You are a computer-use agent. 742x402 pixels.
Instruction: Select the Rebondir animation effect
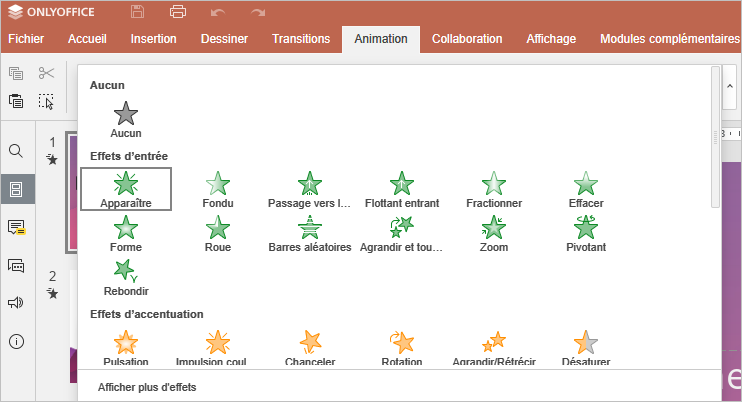pyautogui.click(x=126, y=276)
